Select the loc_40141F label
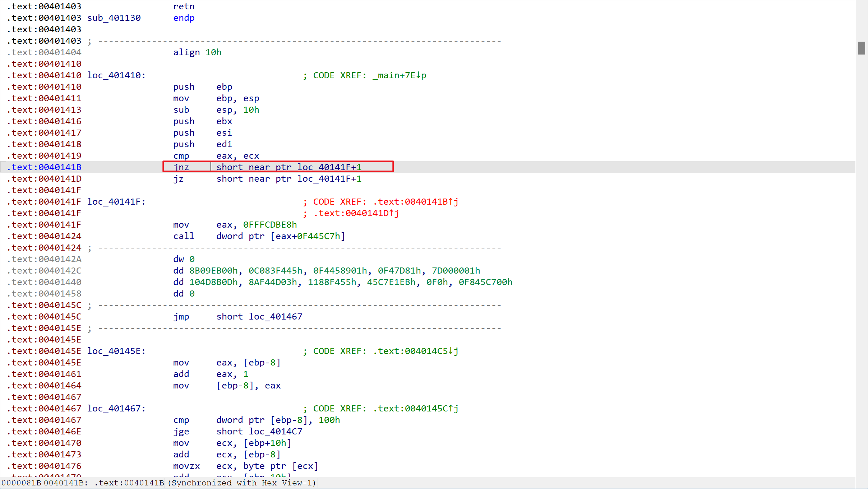The height and width of the screenshot is (489, 868). coord(116,202)
